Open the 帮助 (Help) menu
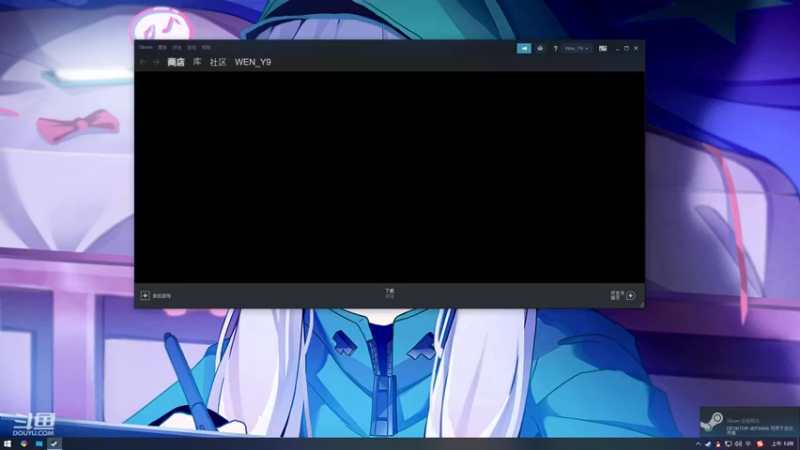The image size is (800, 450). coord(206,47)
